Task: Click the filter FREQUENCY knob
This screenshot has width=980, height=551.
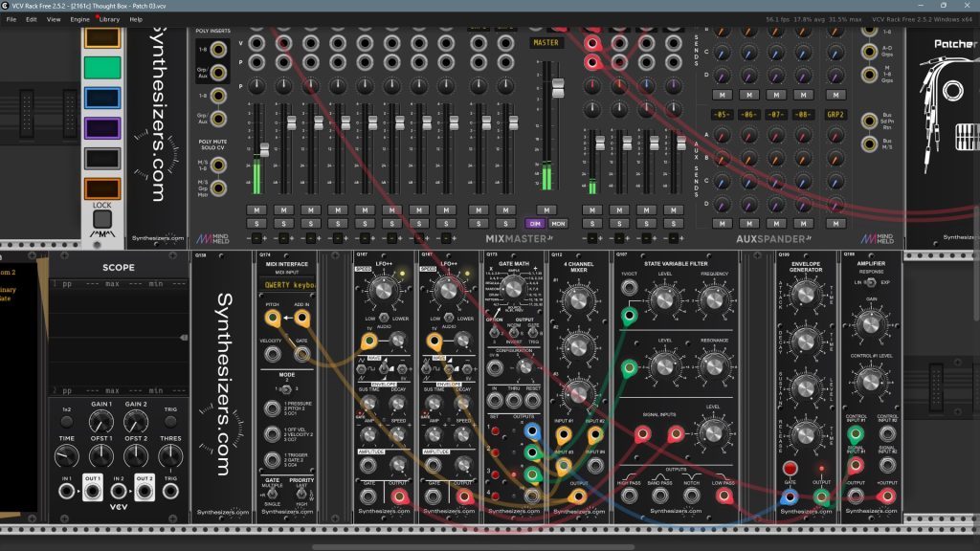Action: pos(712,299)
